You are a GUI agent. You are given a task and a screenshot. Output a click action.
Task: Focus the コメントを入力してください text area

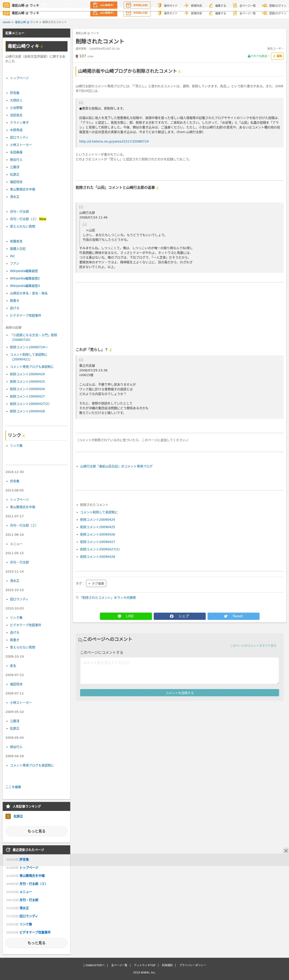point(179,670)
